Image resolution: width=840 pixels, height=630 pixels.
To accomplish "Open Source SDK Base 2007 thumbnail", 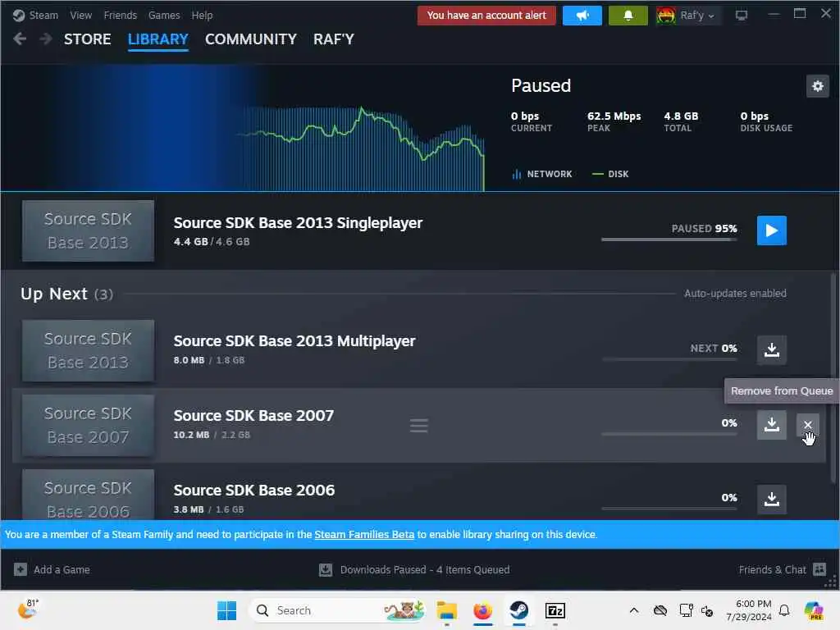I will pyautogui.click(x=88, y=426).
